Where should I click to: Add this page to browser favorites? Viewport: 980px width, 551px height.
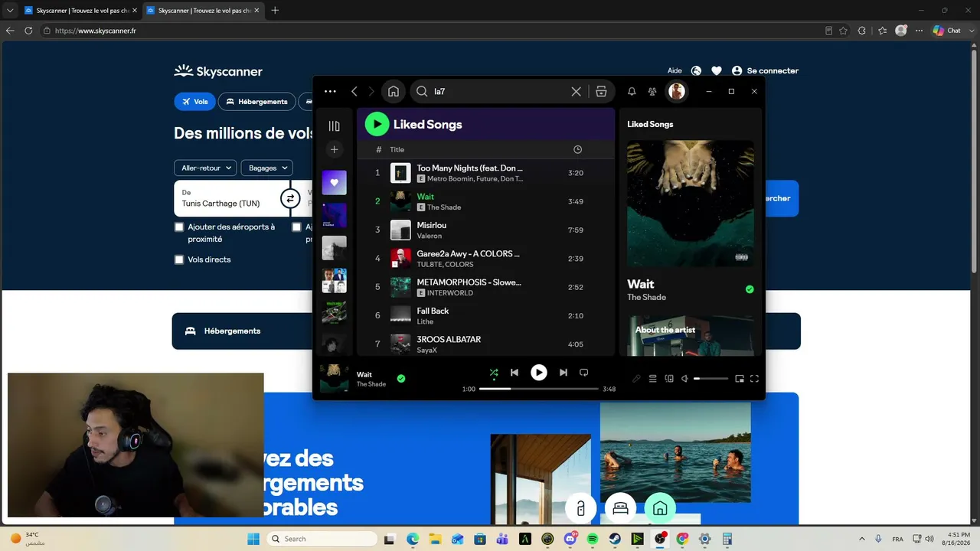click(843, 31)
